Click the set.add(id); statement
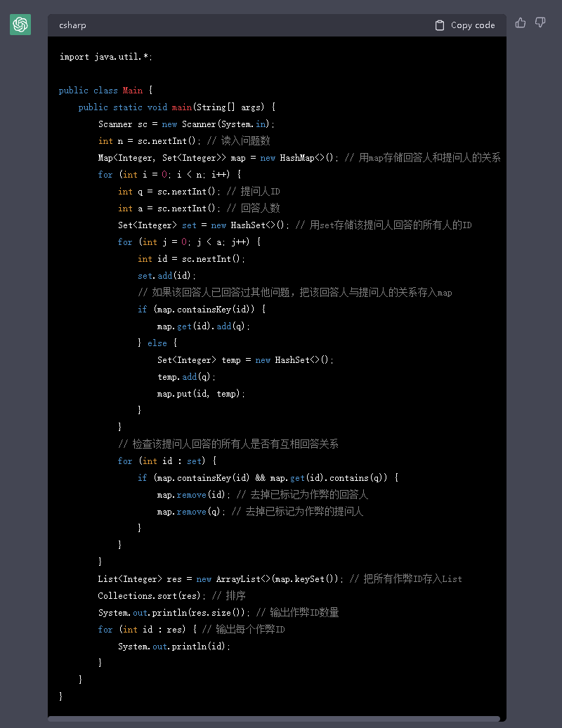562x728 pixels. point(167,276)
